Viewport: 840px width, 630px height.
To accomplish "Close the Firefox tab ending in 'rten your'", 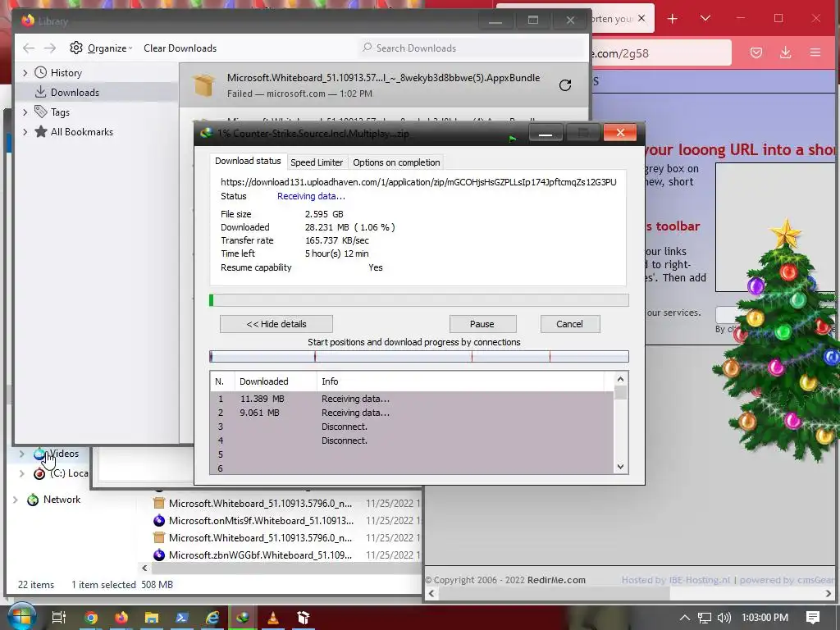I will [641, 19].
